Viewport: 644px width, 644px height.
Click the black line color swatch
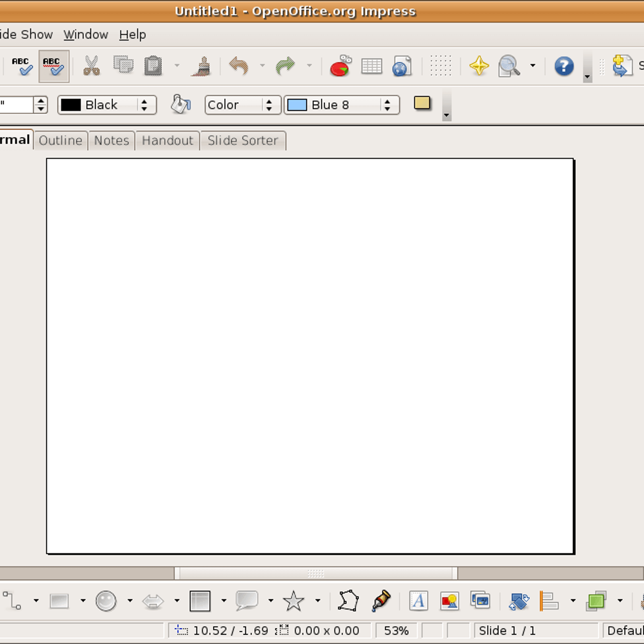[x=71, y=105]
